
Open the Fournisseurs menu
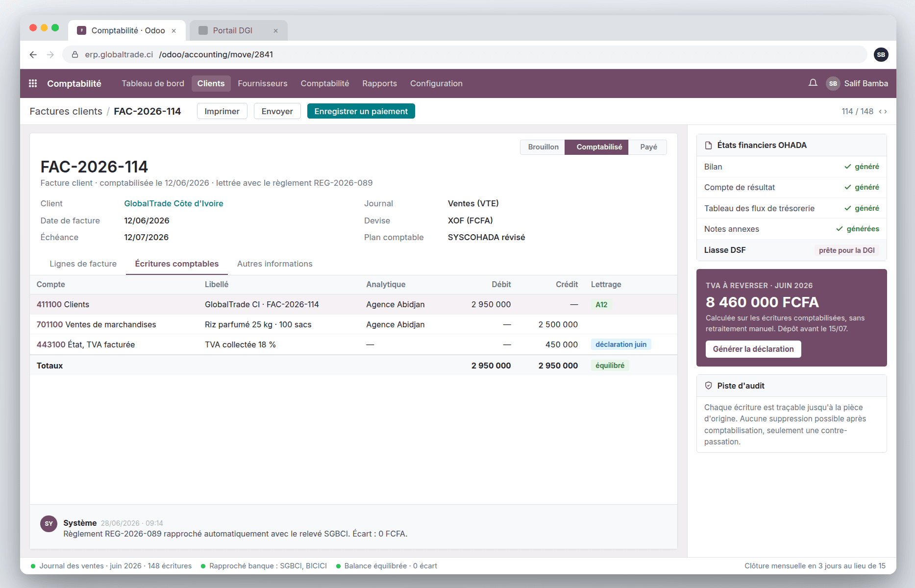(x=263, y=83)
